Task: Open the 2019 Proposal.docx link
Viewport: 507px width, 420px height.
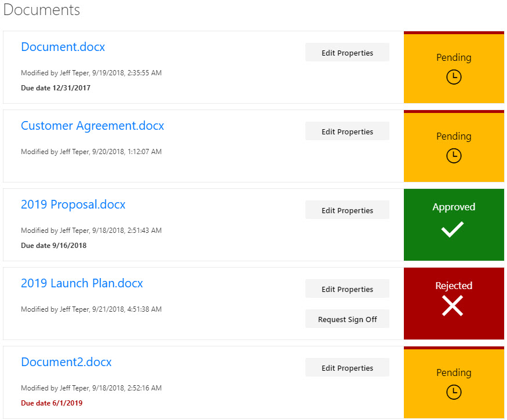Action: click(x=73, y=204)
